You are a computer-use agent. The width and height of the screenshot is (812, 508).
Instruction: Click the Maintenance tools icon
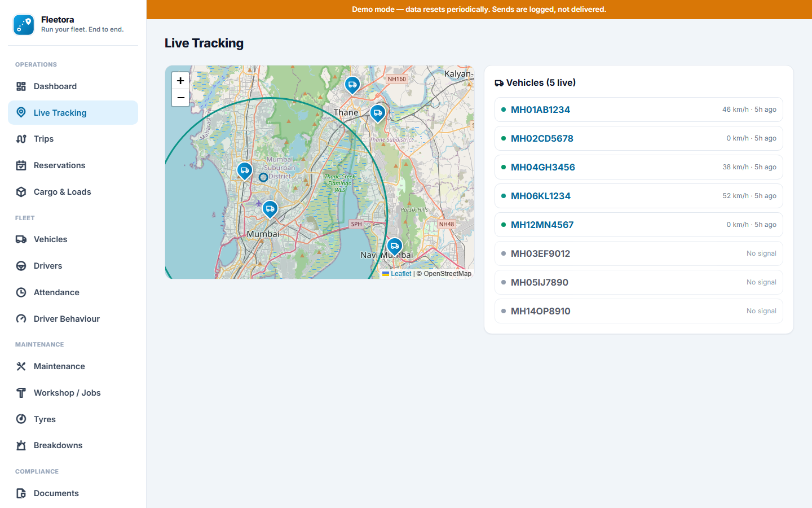(x=21, y=366)
